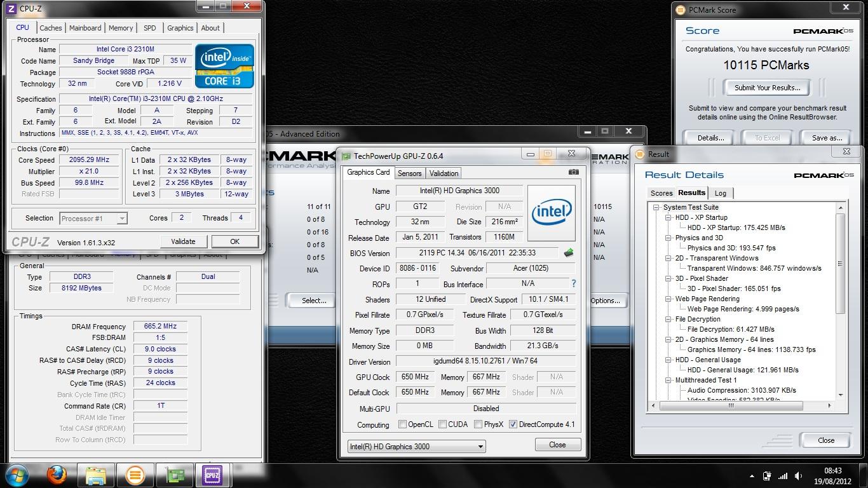Switch to the Scores tab in Result
Viewport: 868px width, 488px height.
click(x=661, y=193)
